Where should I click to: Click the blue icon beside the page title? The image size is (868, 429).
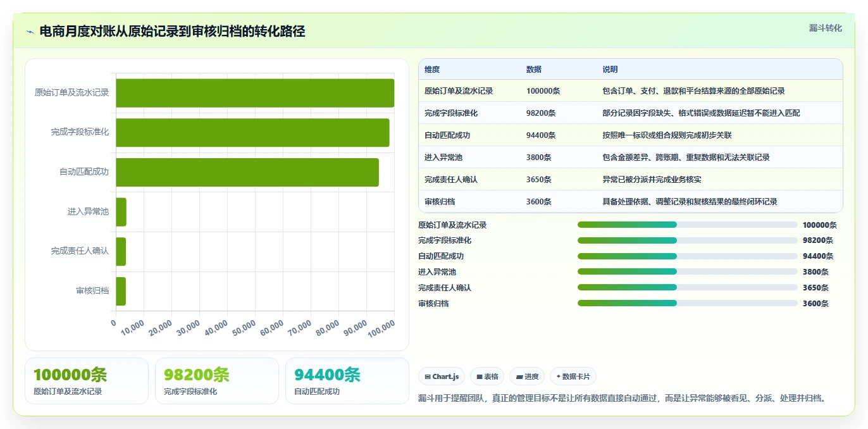(30, 32)
